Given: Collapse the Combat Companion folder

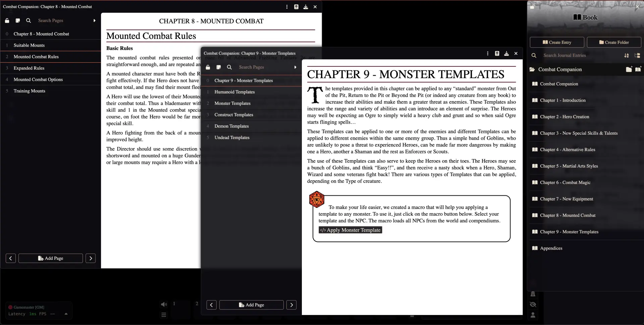Looking at the screenshot, I should (x=532, y=69).
